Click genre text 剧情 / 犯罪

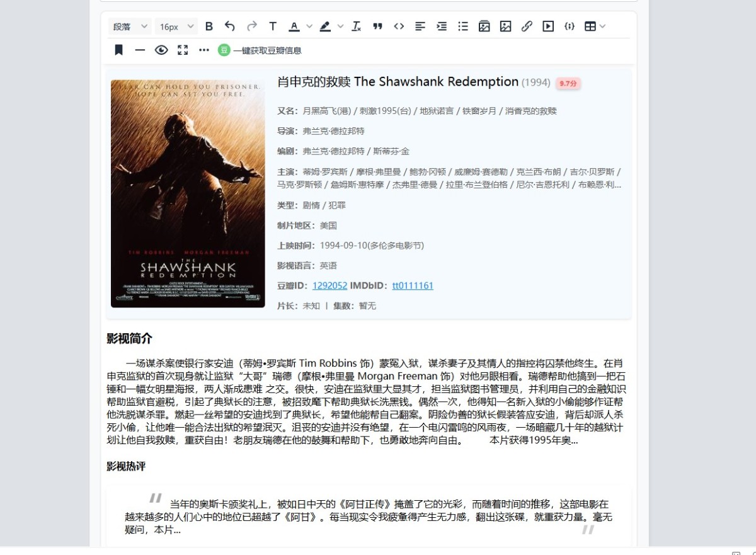pyautogui.click(x=324, y=205)
